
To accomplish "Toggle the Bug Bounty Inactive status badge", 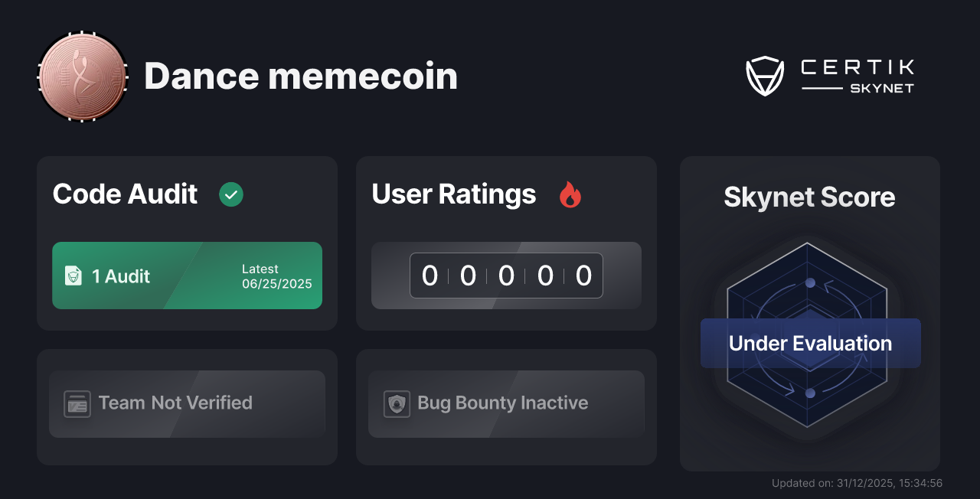I will click(506, 403).
